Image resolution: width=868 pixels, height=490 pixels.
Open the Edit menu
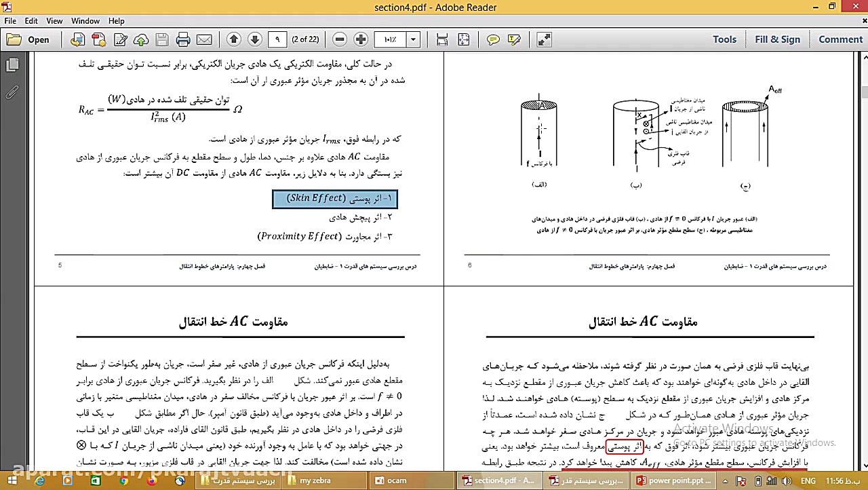pyautogui.click(x=31, y=21)
